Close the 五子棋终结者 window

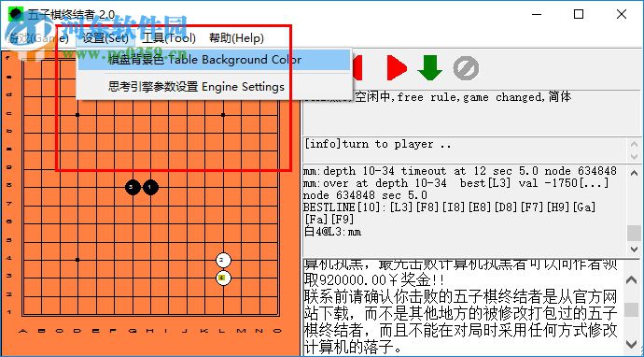(x=621, y=14)
